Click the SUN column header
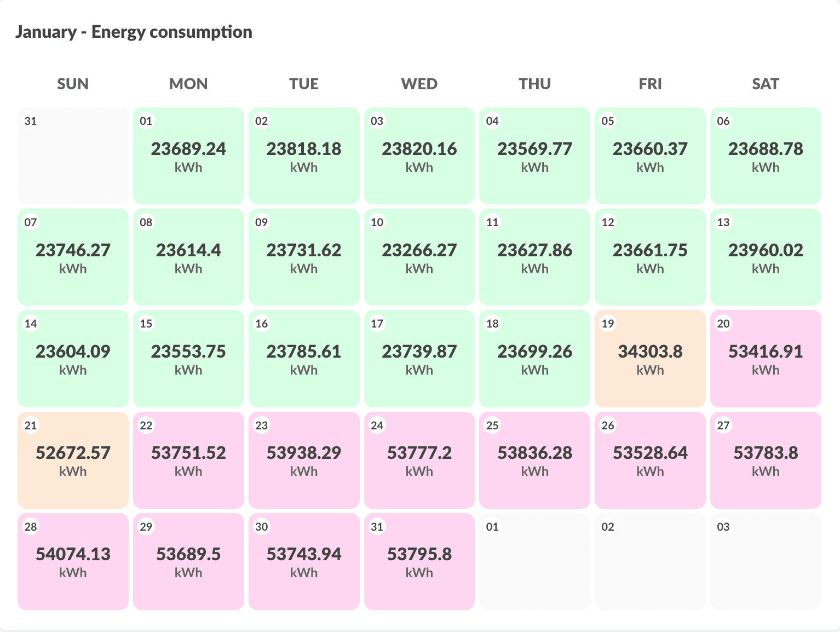This screenshot has height=632, width=840. tap(73, 84)
